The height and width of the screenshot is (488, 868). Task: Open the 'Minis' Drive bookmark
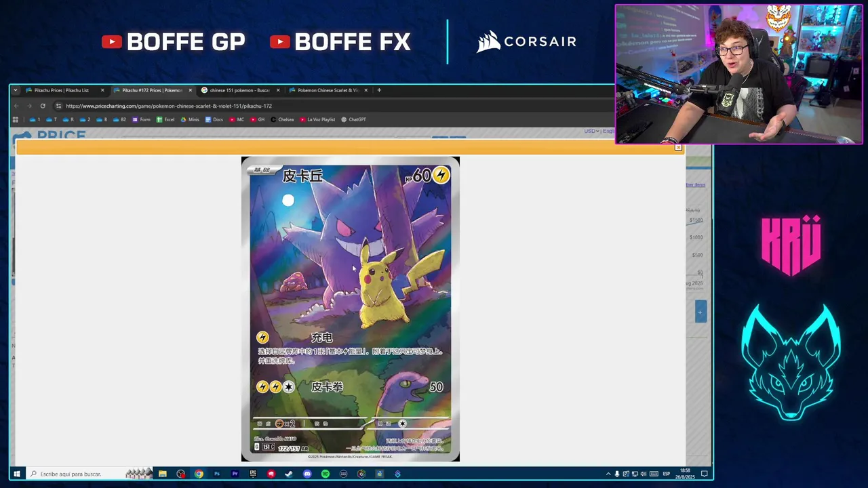[x=190, y=119]
